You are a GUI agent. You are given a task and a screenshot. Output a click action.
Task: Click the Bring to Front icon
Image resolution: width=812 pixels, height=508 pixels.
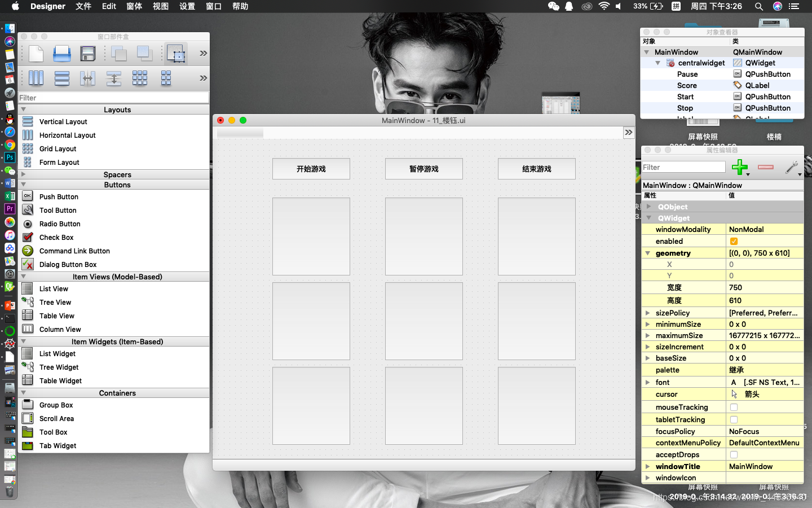[144, 54]
